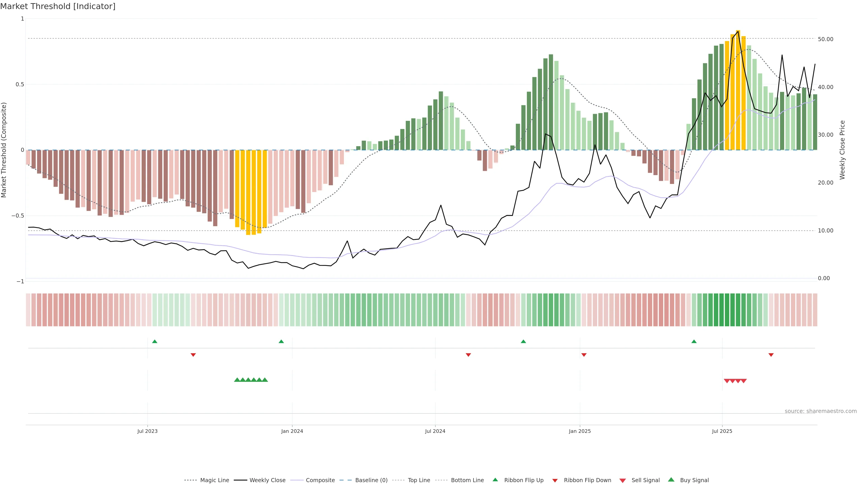
Task: Click leftmost red sell signal triangle
Action: [727, 381]
